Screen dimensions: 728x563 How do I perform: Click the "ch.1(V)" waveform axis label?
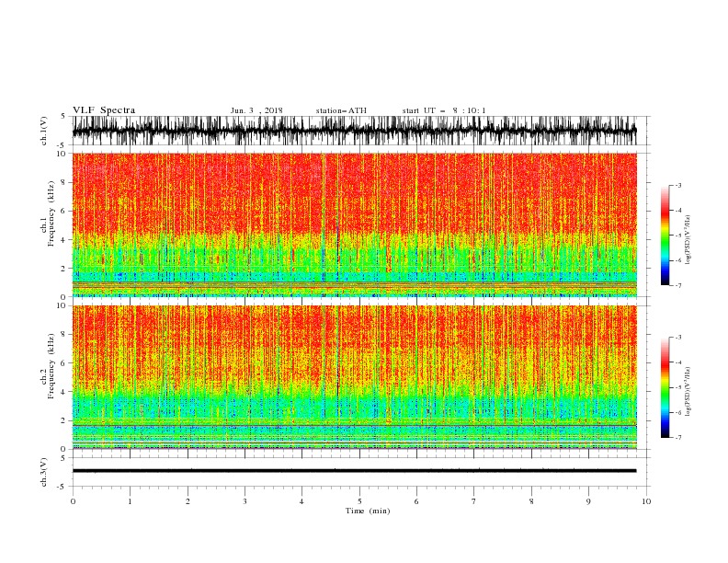tap(44, 131)
